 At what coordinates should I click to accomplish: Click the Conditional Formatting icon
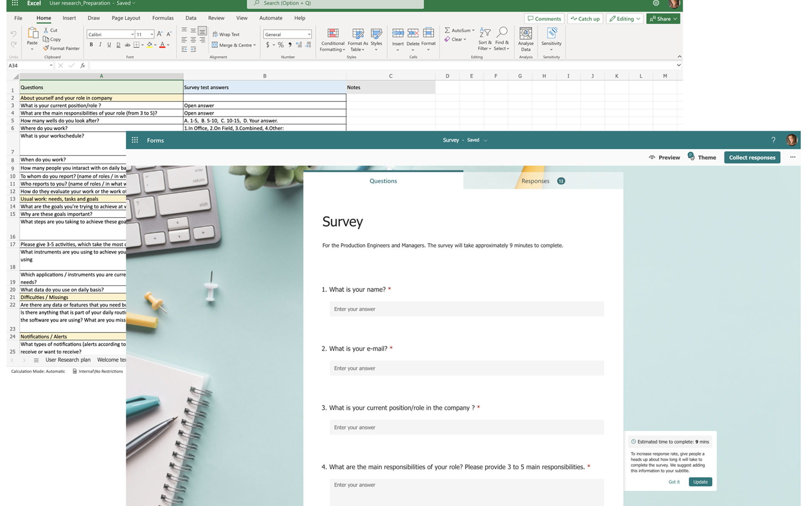333,33
